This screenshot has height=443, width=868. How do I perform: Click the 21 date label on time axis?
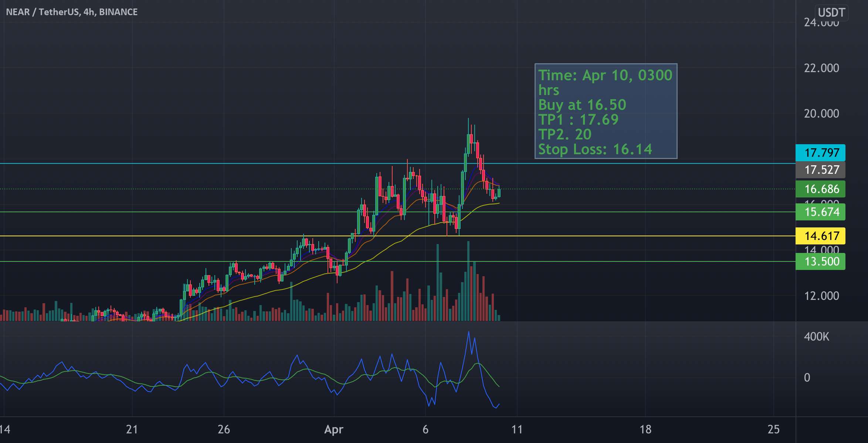click(x=132, y=429)
